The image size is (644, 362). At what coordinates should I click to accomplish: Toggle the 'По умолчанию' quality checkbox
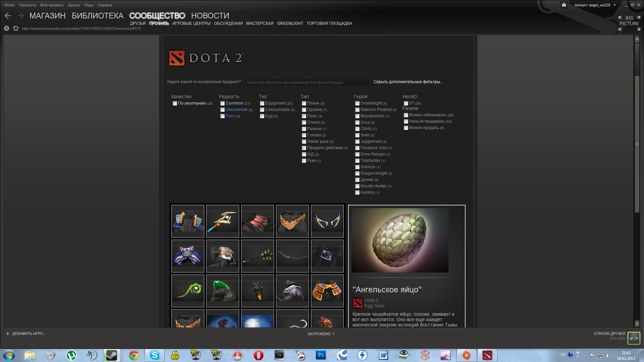(175, 104)
